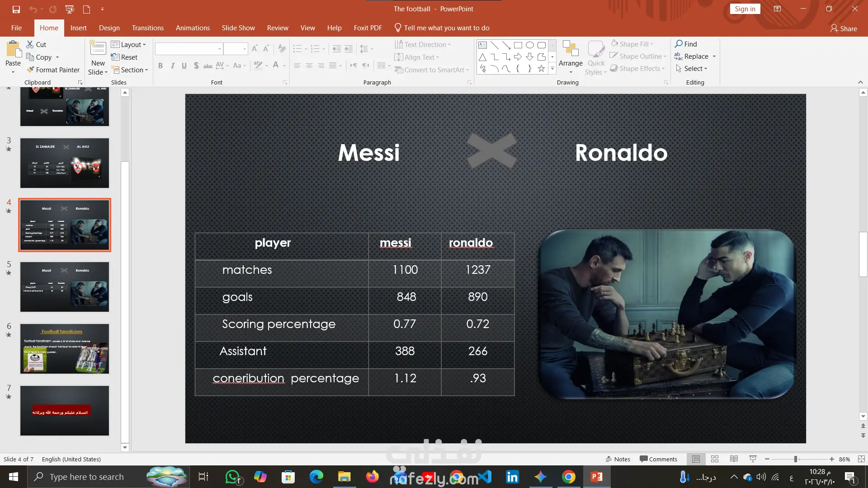This screenshot has height=488, width=868.
Task: Toggle Notes pane in status bar
Action: 618,459
